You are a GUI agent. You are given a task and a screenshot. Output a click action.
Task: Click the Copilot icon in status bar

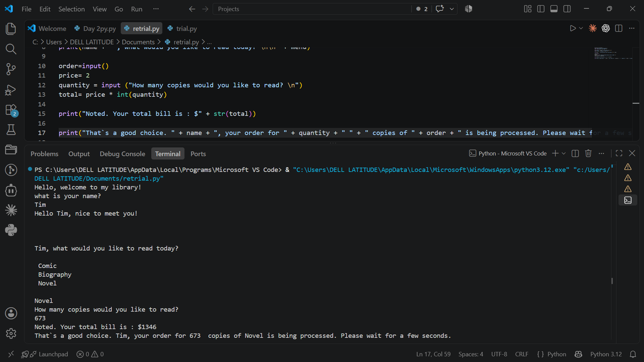pos(579,354)
